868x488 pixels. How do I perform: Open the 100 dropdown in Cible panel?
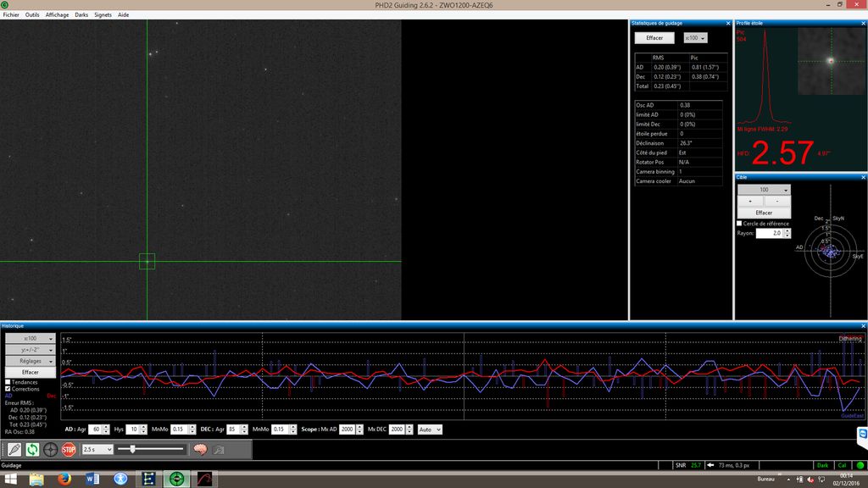click(764, 189)
